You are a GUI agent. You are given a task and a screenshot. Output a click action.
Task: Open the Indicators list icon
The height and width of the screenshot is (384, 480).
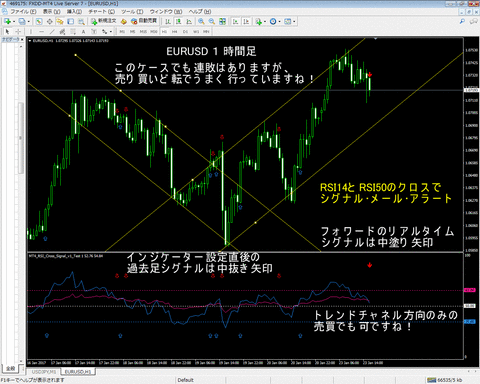(x=258, y=21)
